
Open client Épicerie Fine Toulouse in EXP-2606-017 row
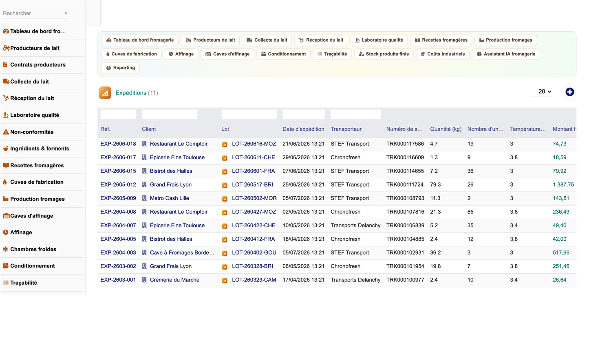tap(177, 158)
